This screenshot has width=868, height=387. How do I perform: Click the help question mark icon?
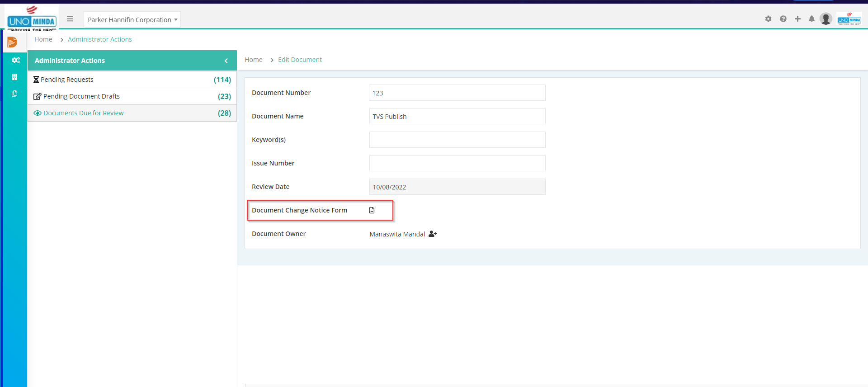tap(783, 19)
